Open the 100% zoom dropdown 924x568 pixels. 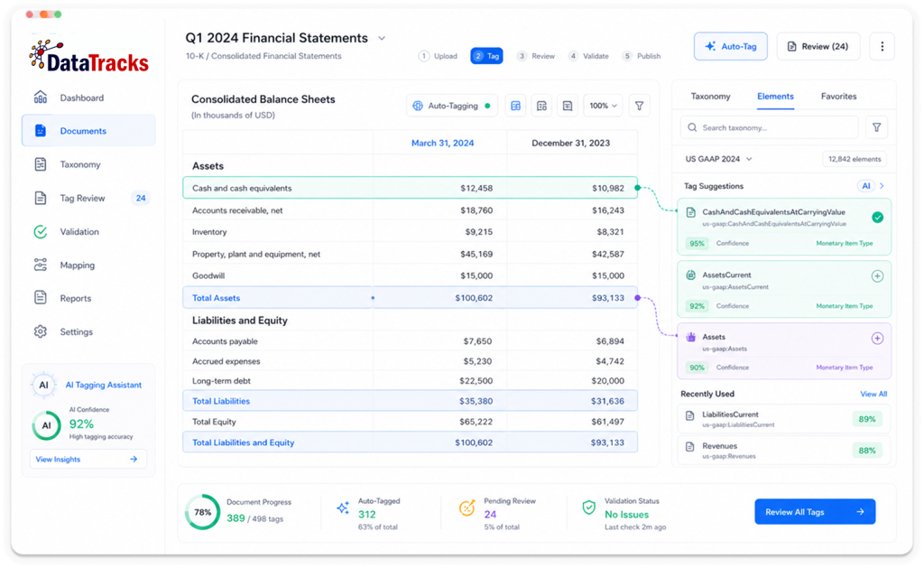click(x=603, y=107)
